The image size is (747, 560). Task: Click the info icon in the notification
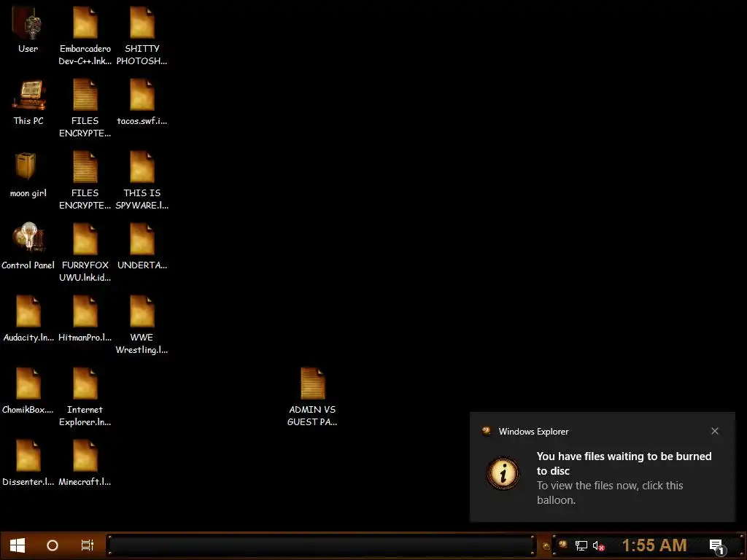[x=503, y=473]
